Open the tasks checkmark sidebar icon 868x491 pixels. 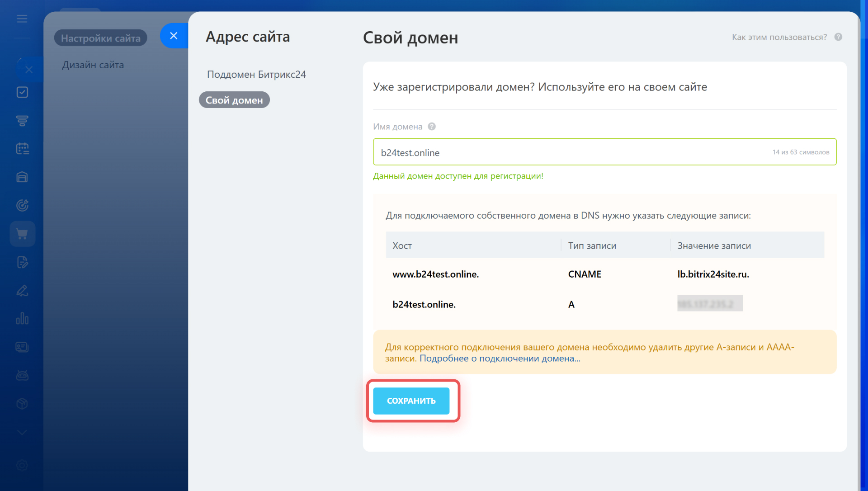coord(22,92)
